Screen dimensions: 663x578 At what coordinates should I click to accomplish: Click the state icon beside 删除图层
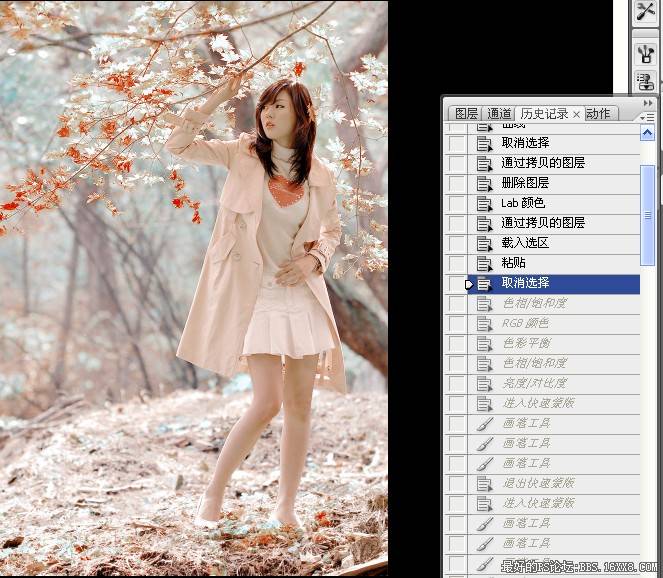pos(485,184)
